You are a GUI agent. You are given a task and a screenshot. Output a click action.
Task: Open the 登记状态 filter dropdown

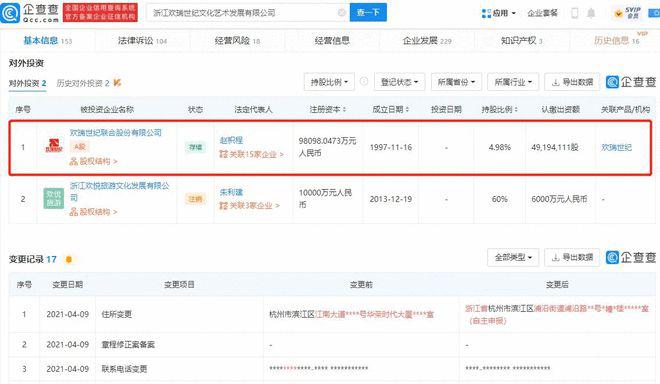pos(399,82)
